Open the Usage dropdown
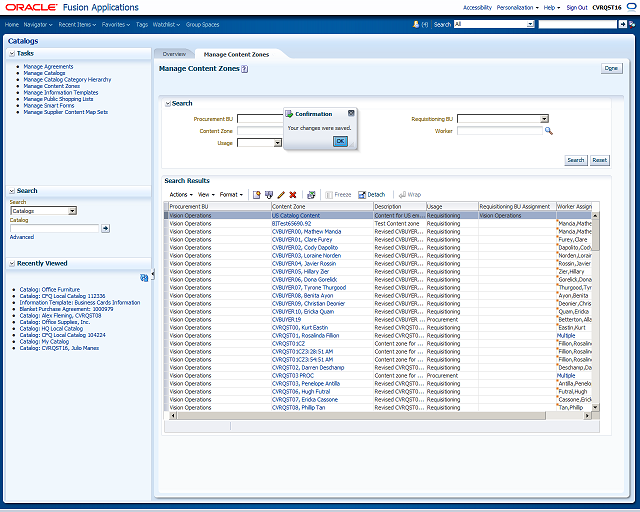 (x=278, y=143)
